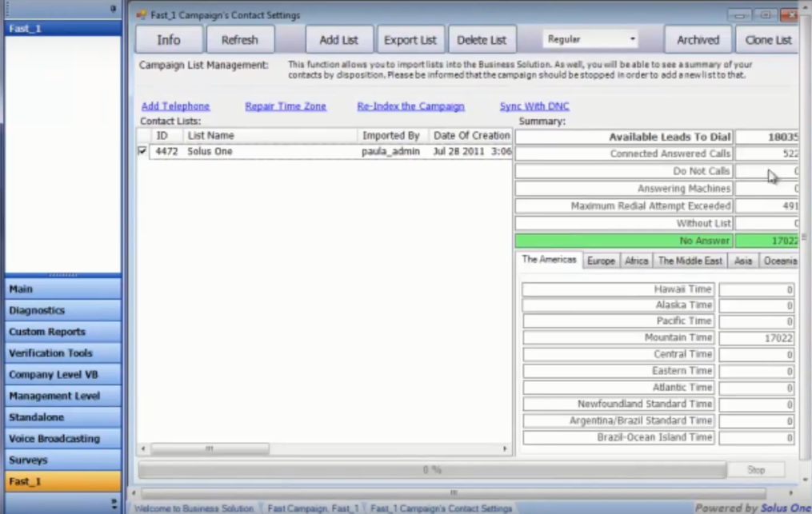Click the navigation pane overflow chevron
This screenshot has height=514, width=812.
(x=114, y=504)
